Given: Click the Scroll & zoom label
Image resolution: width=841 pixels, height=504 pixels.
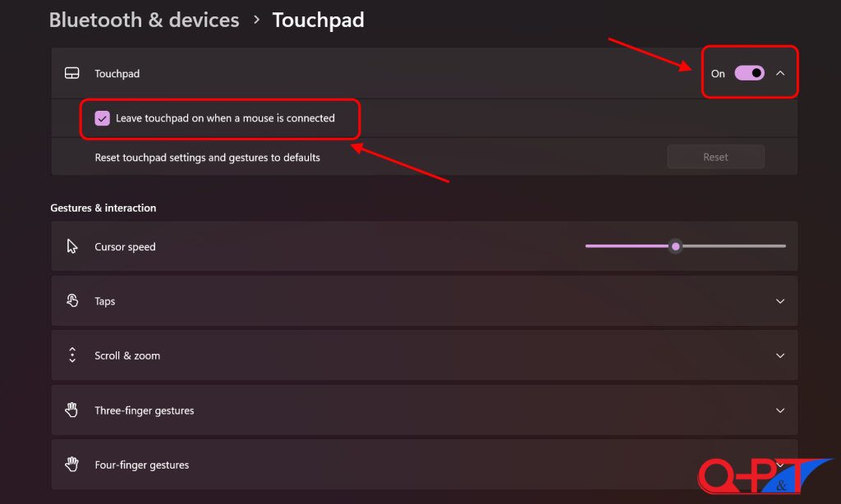Looking at the screenshot, I should tap(127, 355).
